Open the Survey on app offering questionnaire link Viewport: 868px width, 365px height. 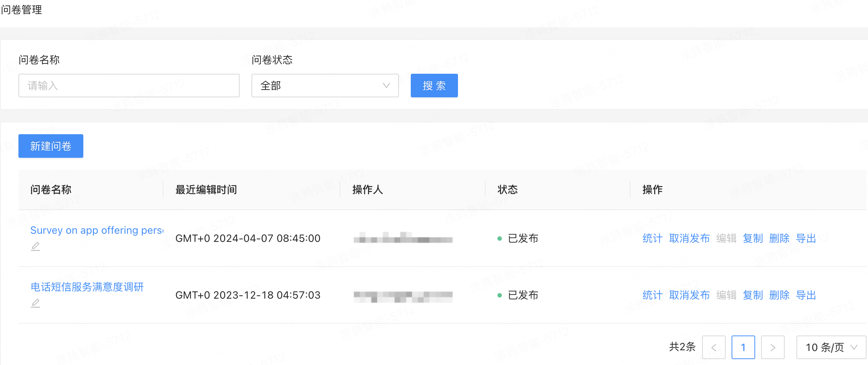click(97, 230)
